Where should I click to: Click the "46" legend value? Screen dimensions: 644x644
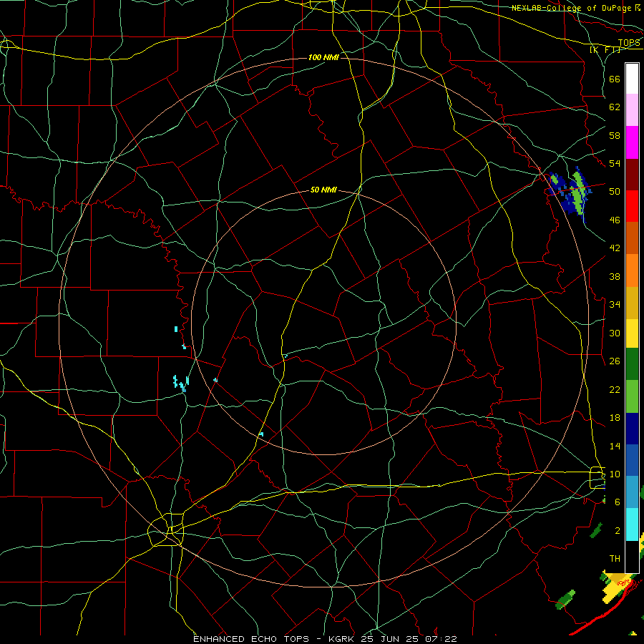click(615, 220)
